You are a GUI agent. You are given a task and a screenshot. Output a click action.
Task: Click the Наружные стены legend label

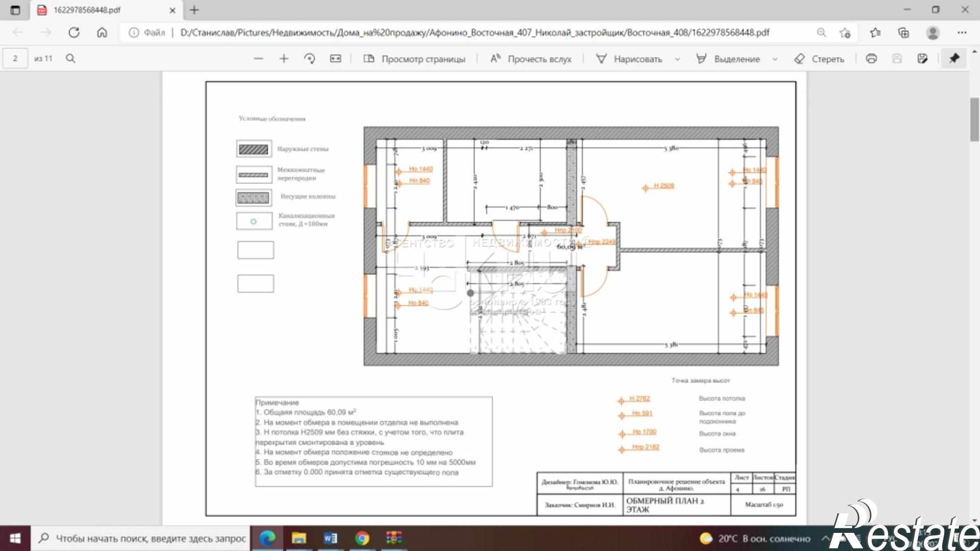point(303,149)
